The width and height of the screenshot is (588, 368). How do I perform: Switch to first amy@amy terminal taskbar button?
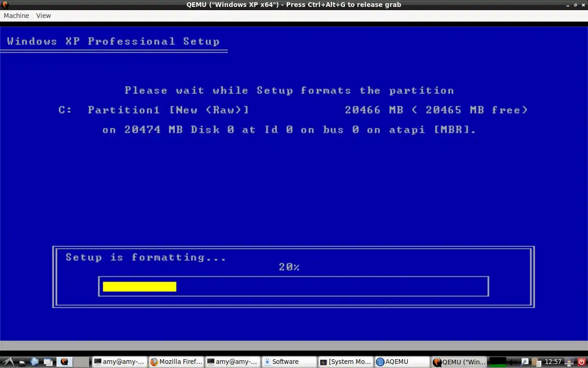coord(119,362)
